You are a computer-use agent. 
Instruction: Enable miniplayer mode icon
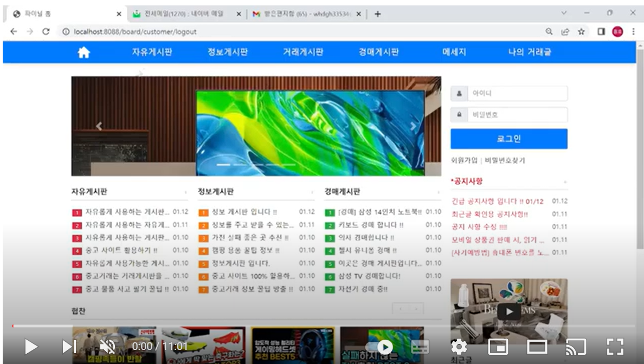tap(498, 347)
